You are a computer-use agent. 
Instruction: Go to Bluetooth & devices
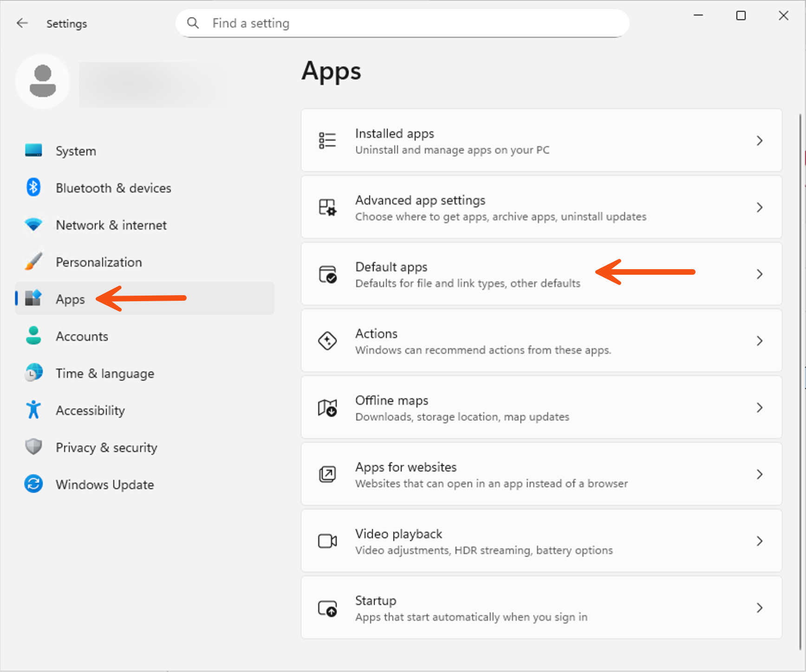click(145, 188)
